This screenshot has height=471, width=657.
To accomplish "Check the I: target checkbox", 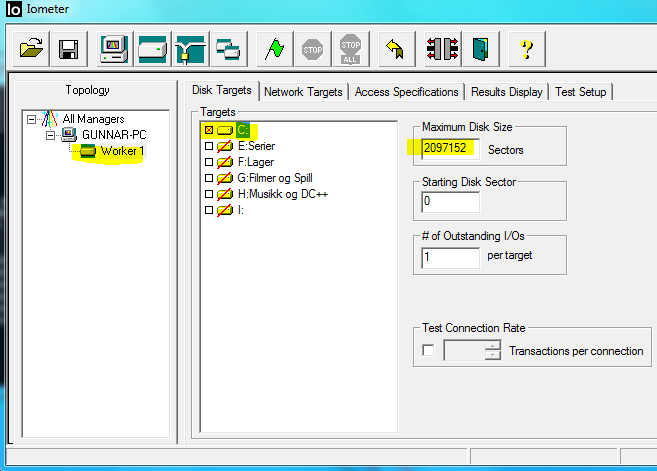I will [209, 210].
